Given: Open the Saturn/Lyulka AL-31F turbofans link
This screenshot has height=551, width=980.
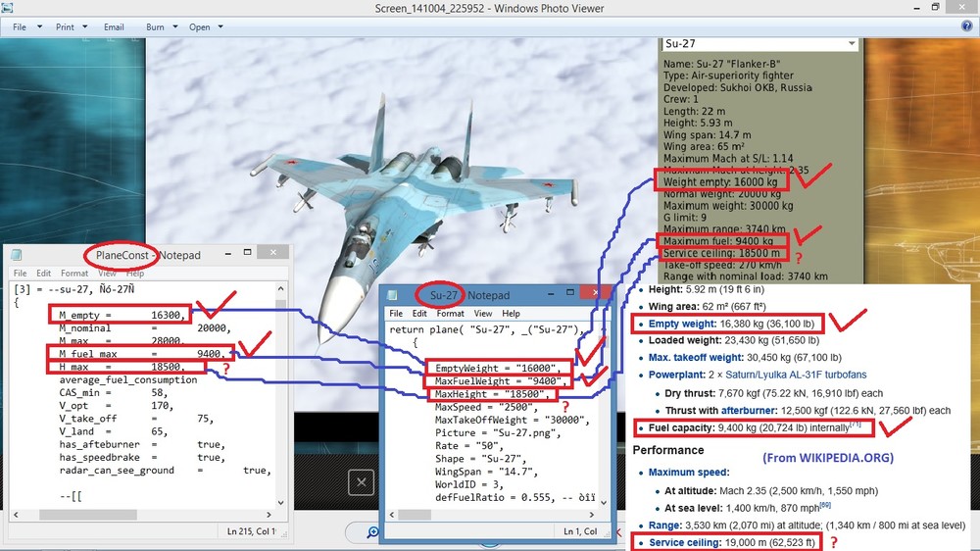Looking at the screenshot, I should [796, 375].
